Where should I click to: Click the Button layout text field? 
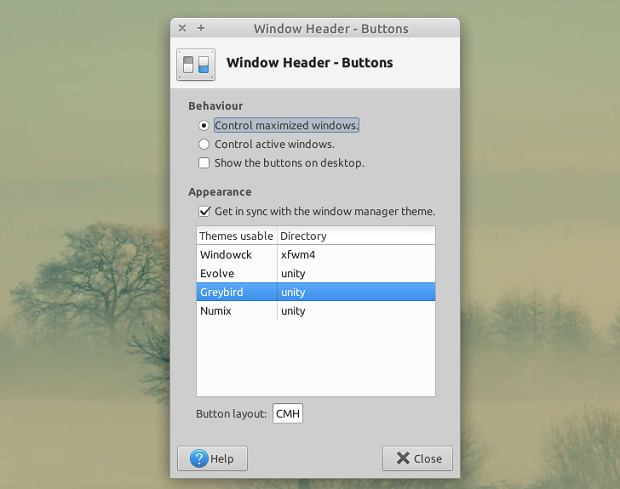[x=287, y=413]
